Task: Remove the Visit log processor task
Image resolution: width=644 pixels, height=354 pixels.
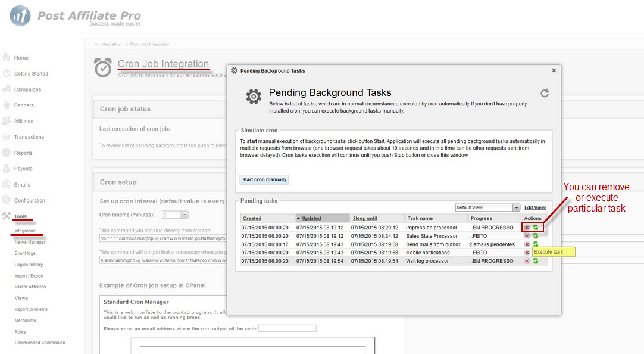Action: coord(527,261)
